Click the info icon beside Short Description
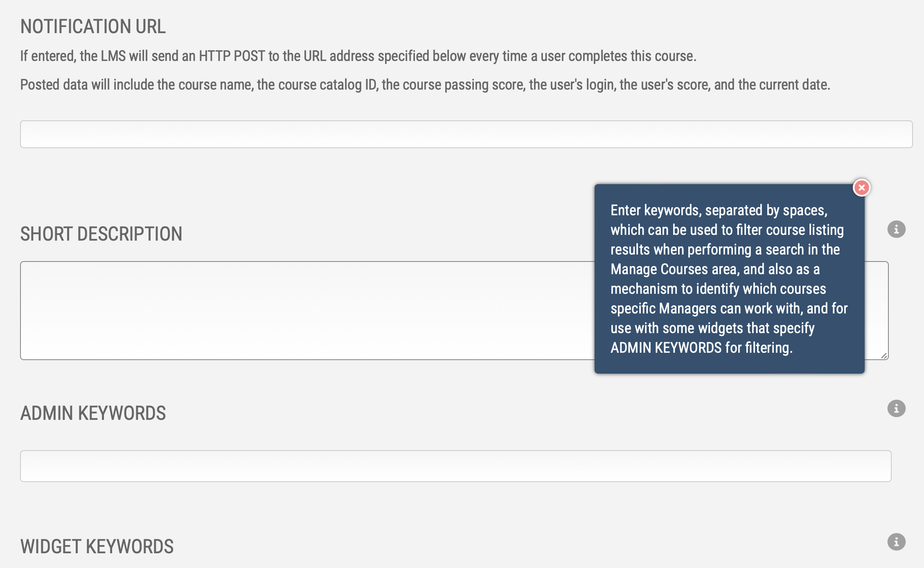 (896, 229)
